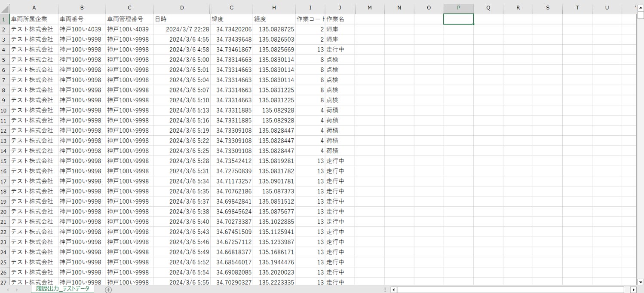
Task: Click the horizontal scrollbar track
Action: pyautogui.click(x=510, y=290)
